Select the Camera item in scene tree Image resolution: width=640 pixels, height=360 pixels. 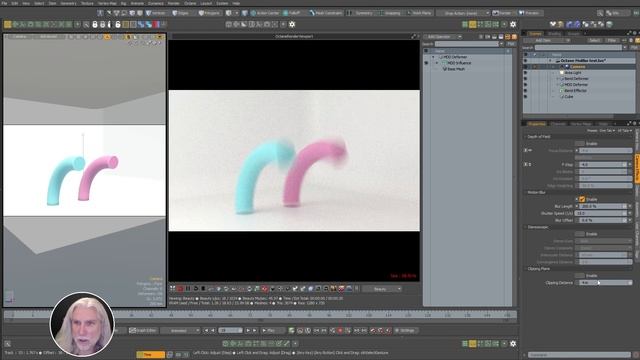tap(579, 67)
